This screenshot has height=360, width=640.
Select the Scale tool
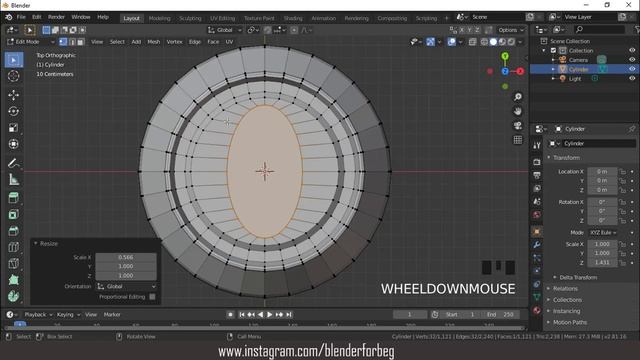point(13,128)
